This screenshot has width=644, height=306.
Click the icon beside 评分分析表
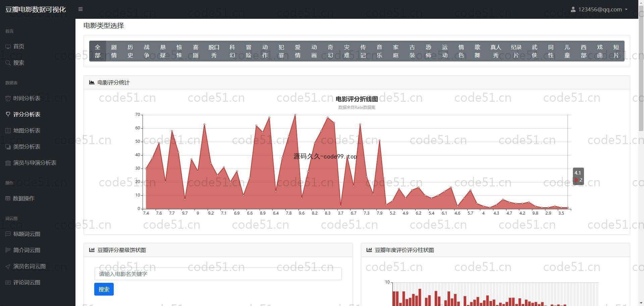[8, 114]
